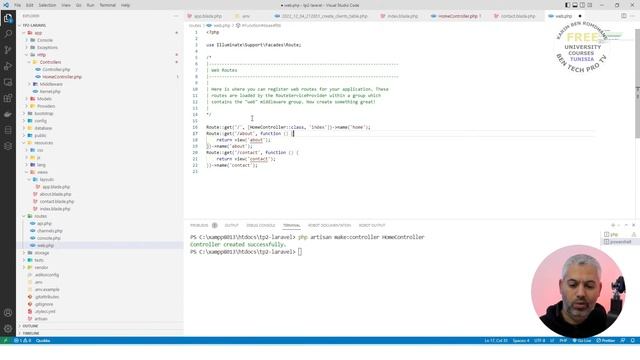Open the Extensions view

pos(8,98)
